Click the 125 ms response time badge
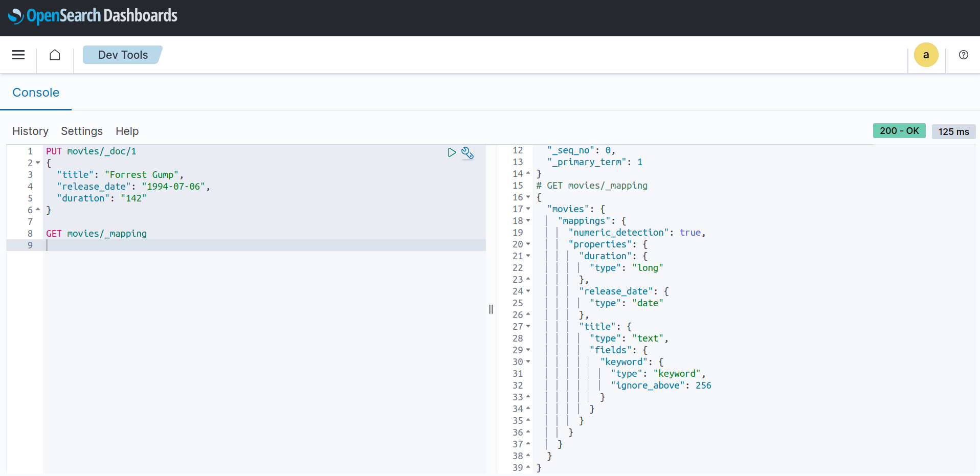Viewport: 980px width, 476px height. coord(953,131)
